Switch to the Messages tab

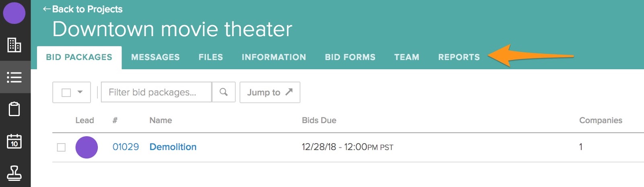pos(155,57)
